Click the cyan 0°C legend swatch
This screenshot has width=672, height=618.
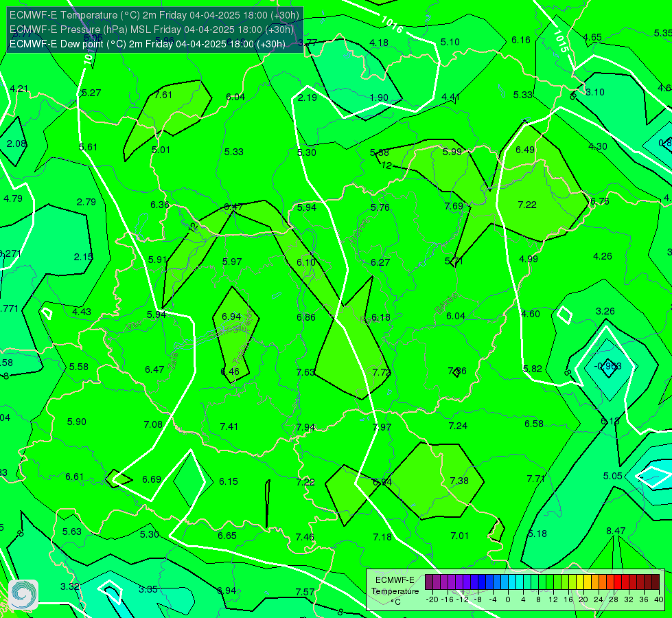[511, 582]
